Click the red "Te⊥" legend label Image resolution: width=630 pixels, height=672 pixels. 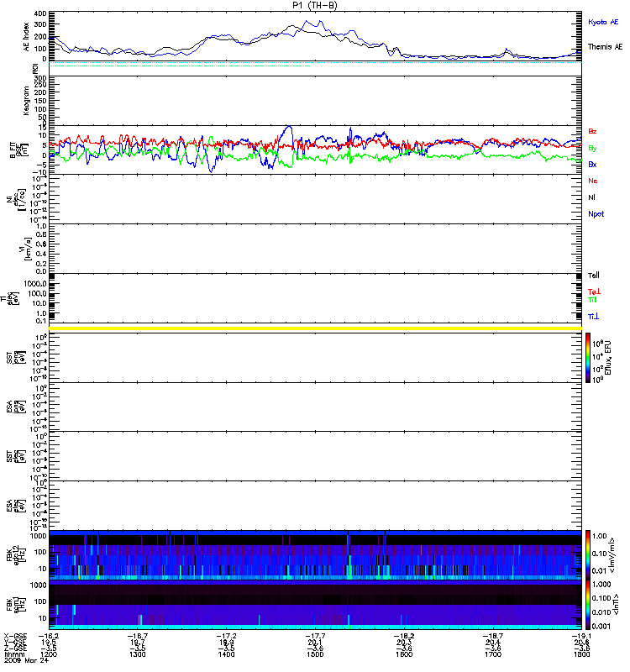594,291
